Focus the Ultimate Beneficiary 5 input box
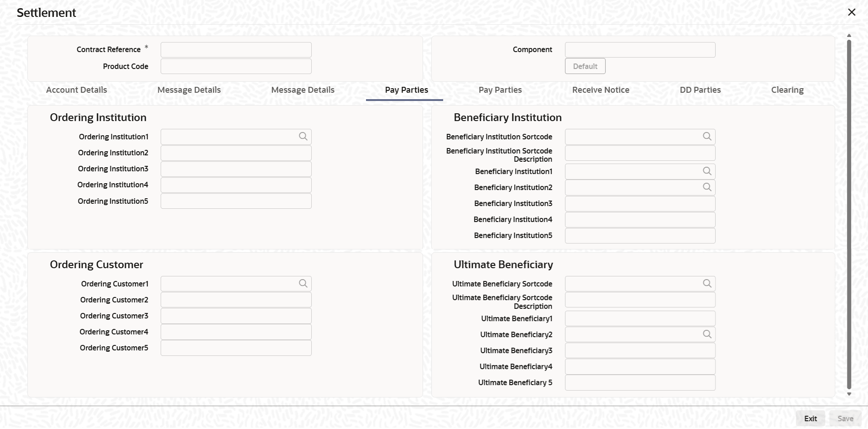868x429 pixels. (x=640, y=383)
